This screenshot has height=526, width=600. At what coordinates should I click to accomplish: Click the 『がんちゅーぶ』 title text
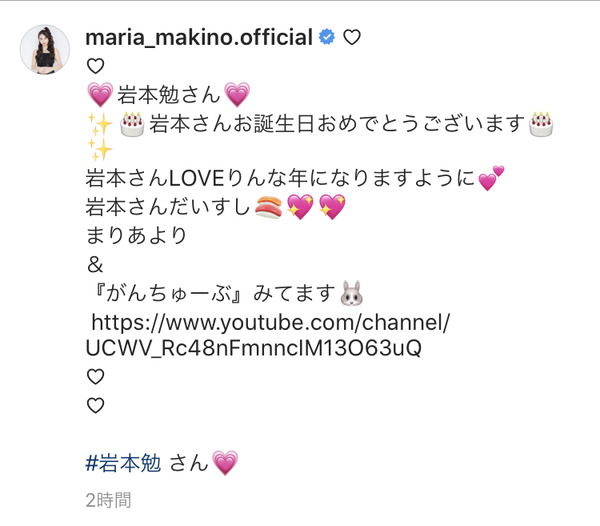pos(168,294)
